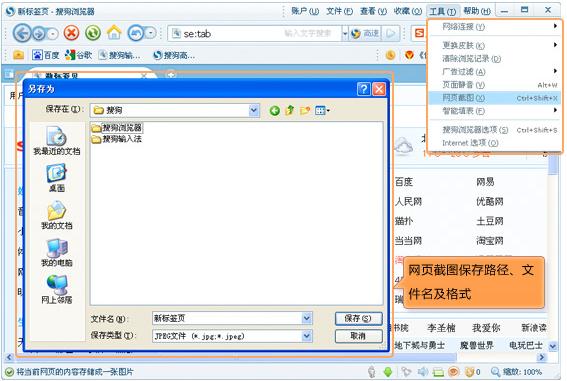Expand 智能填表 submenu
Viewport: 567px width, 381px height.
495,111
